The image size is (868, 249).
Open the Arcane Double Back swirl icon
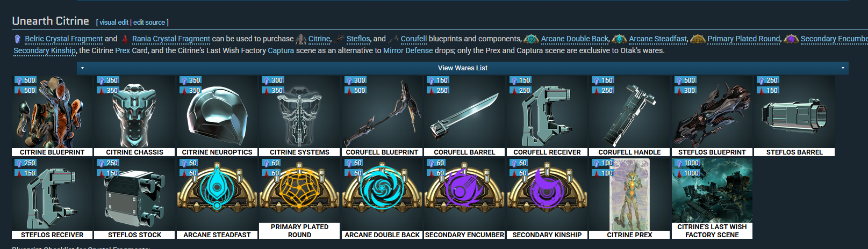point(382,194)
